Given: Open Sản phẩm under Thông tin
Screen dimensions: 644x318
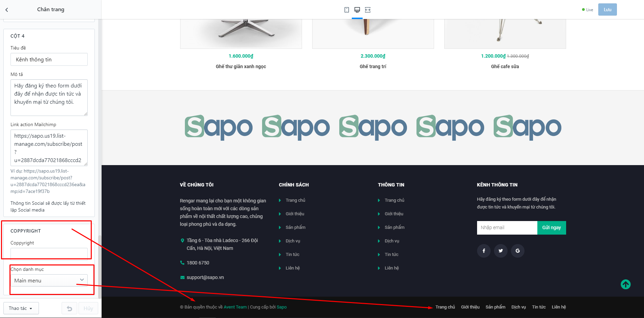Looking at the screenshot, I should pyautogui.click(x=394, y=227).
